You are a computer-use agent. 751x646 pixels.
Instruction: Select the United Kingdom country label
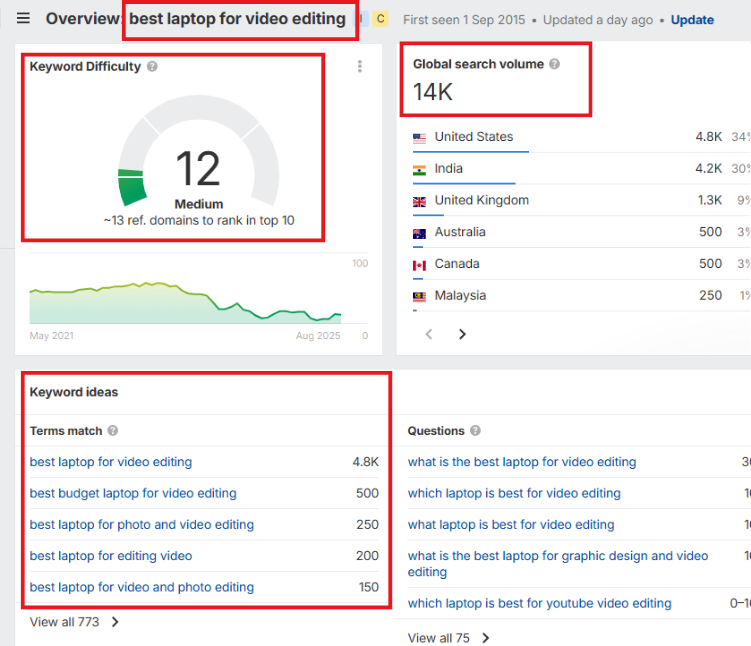(481, 200)
